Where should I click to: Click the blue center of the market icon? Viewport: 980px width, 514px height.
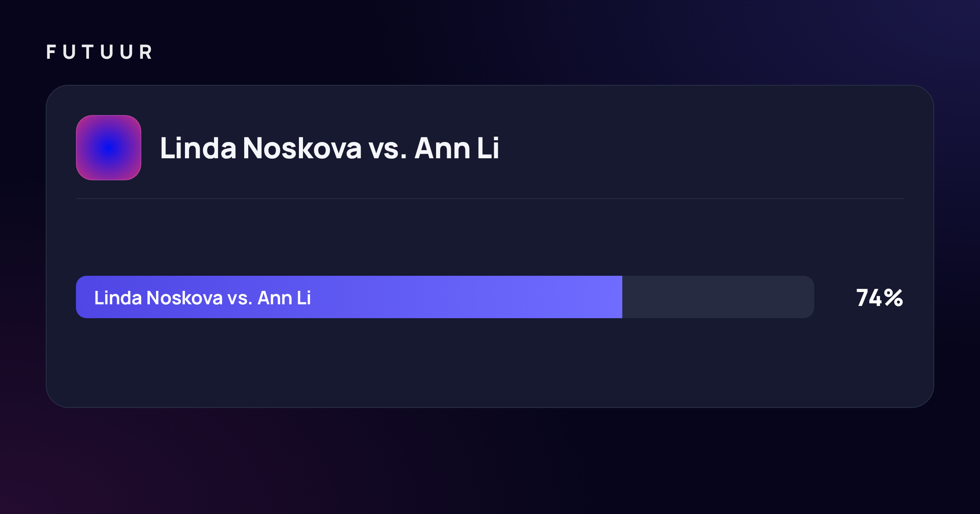[x=109, y=148]
